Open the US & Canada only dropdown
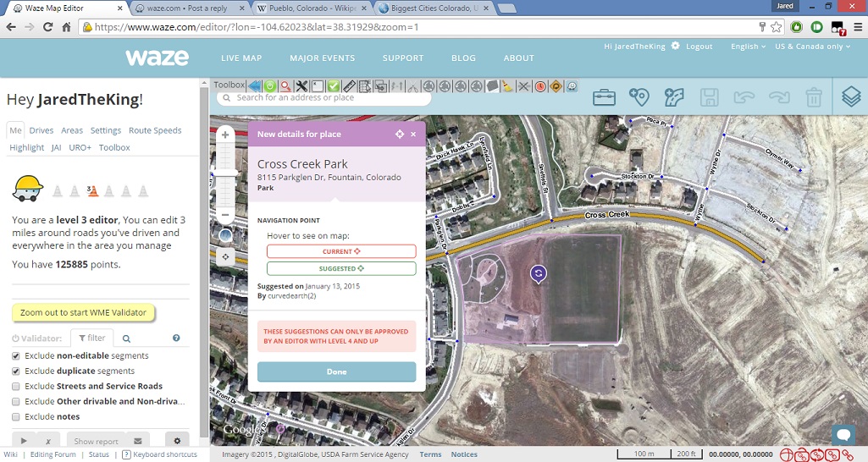 815,47
